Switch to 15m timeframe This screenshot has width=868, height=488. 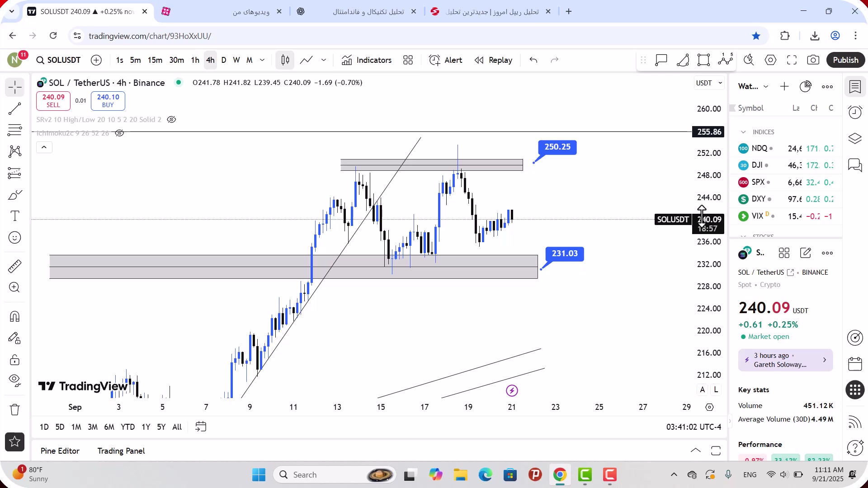pyautogui.click(x=155, y=60)
